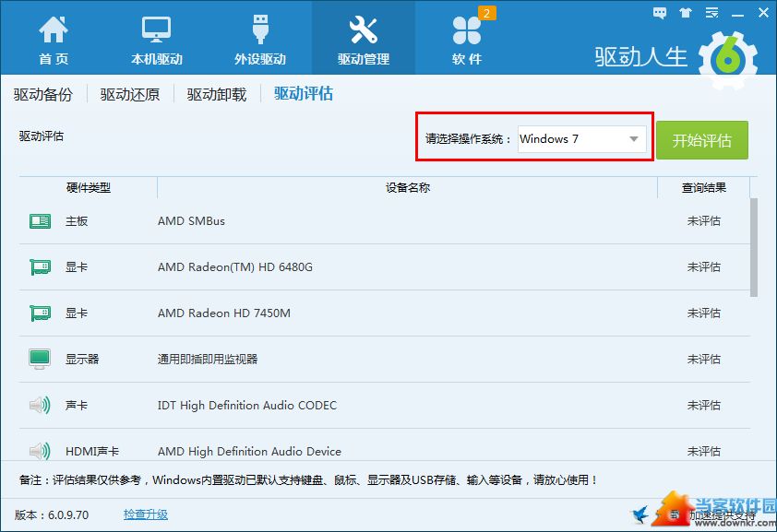The height and width of the screenshot is (532, 777).
Task: Select IDT High Definition Audio CODEC row
Action: pyautogui.click(x=385, y=406)
